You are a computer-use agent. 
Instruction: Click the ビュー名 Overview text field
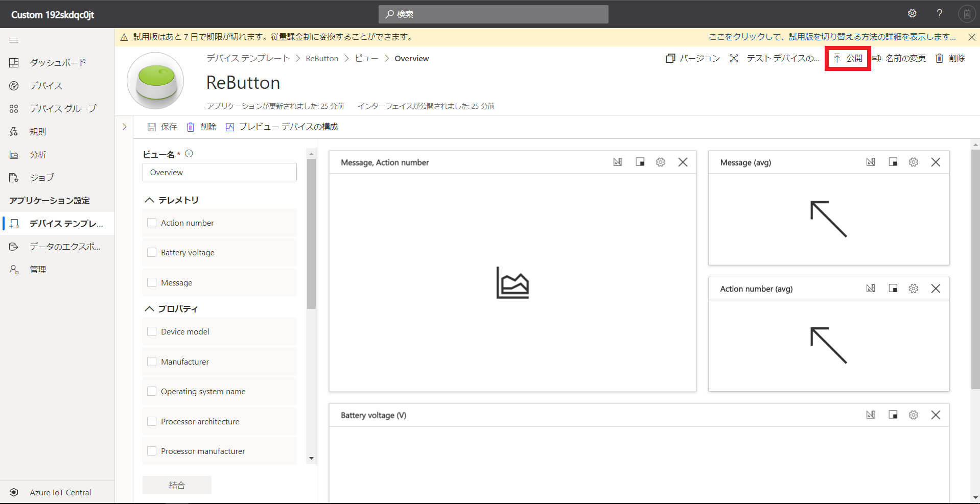point(219,173)
